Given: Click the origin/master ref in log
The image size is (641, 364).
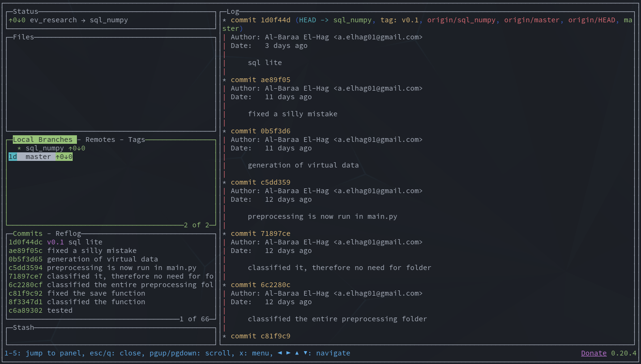Looking at the screenshot, I should (x=532, y=20).
